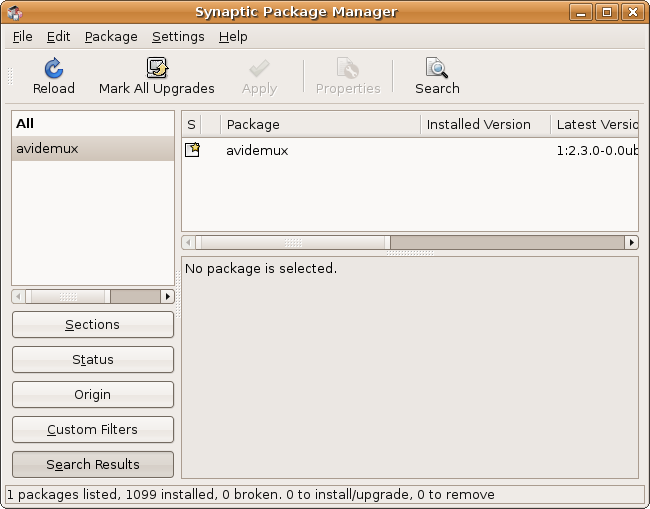The image size is (650, 509).
Task: Click the Origin filter button
Action: click(93, 395)
